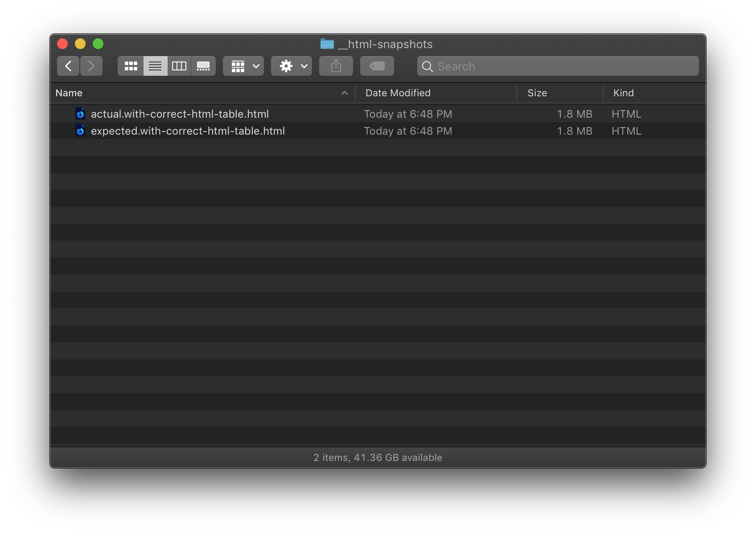This screenshot has width=756, height=534.
Task: Click the green zoom window control
Action: coord(98,44)
